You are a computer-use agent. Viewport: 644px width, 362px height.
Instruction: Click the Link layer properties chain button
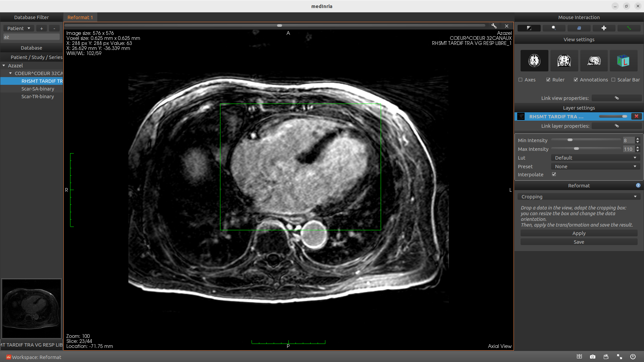pyautogui.click(x=616, y=126)
